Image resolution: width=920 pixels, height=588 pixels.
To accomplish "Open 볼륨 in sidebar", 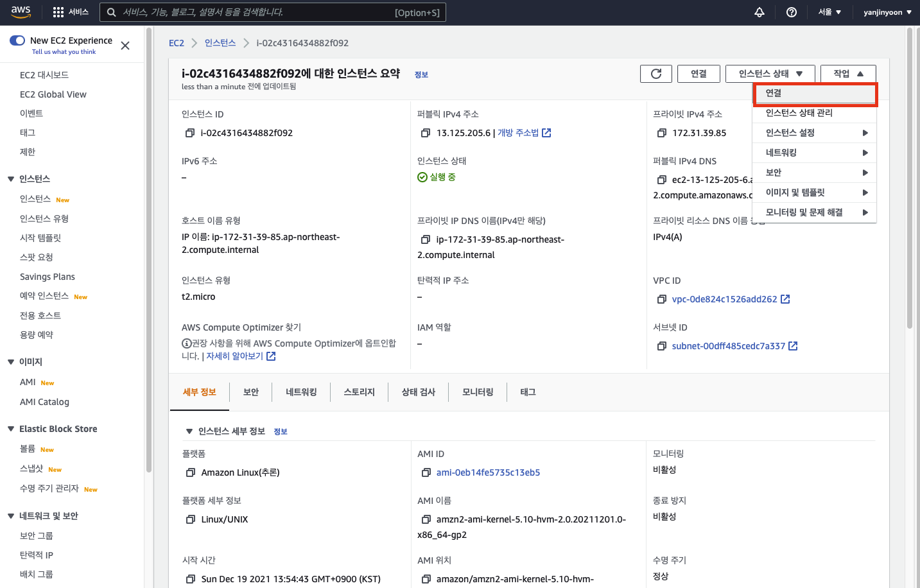I will (28, 449).
